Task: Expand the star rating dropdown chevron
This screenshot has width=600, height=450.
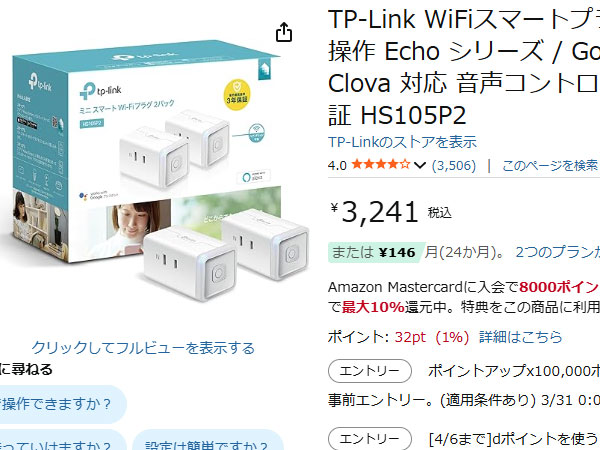Action: [420, 166]
